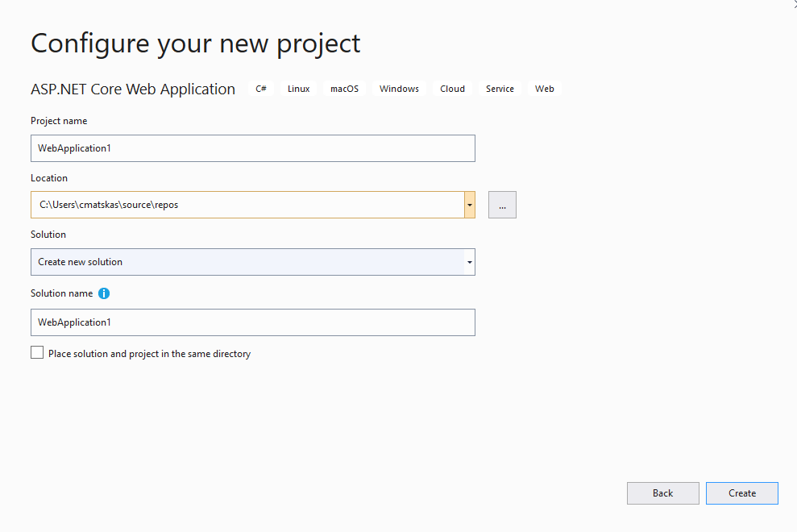
Task: Expand the Location path dropdown arrow
Action: [x=469, y=205]
